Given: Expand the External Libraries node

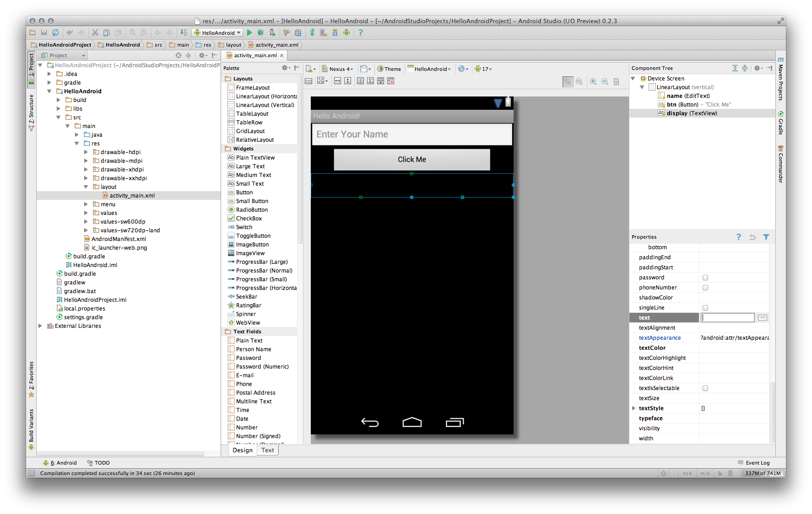Looking at the screenshot, I should point(40,326).
